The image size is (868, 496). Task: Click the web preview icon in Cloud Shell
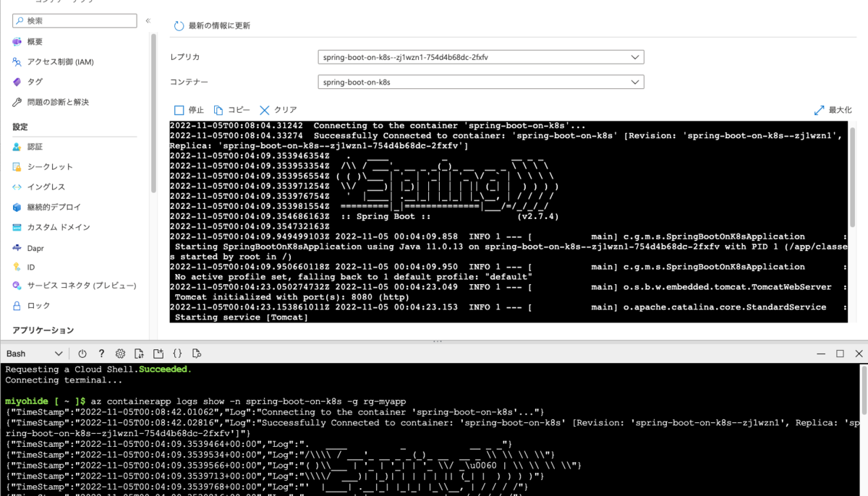[x=196, y=354]
